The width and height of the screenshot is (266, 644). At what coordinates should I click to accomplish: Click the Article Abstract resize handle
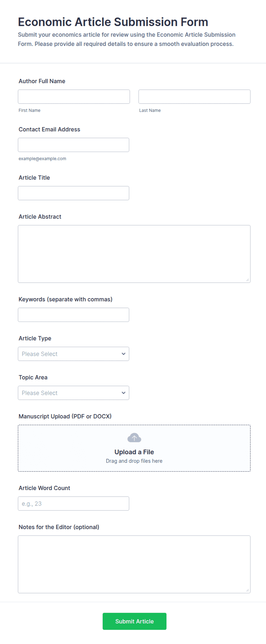[247, 280]
